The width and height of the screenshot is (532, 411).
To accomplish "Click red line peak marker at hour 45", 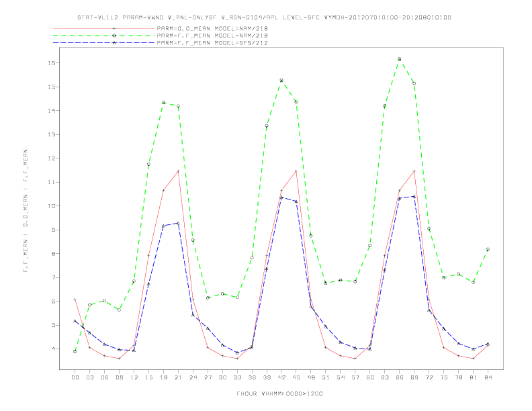I will pyautogui.click(x=296, y=171).
